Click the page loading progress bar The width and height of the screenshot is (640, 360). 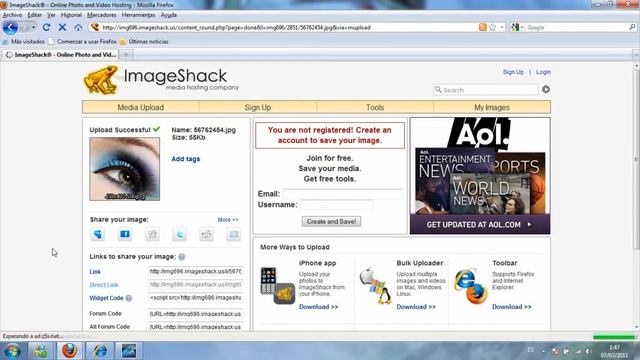click(x=614, y=337)
